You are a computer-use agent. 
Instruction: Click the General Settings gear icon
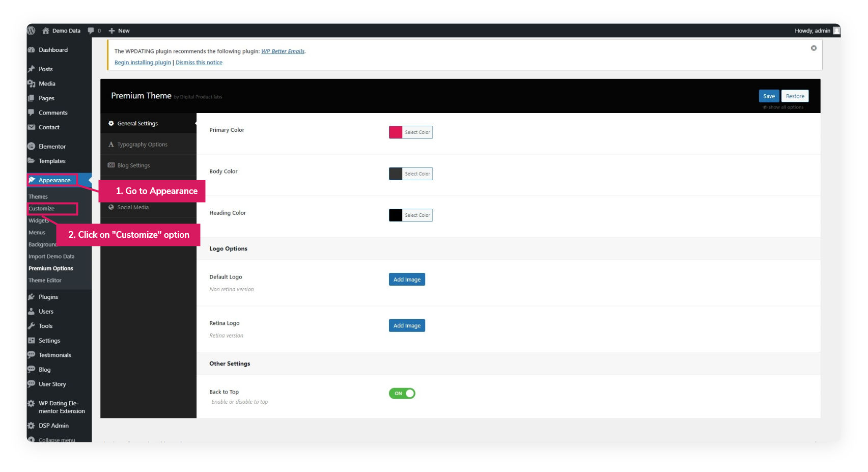tap(111, 123)
